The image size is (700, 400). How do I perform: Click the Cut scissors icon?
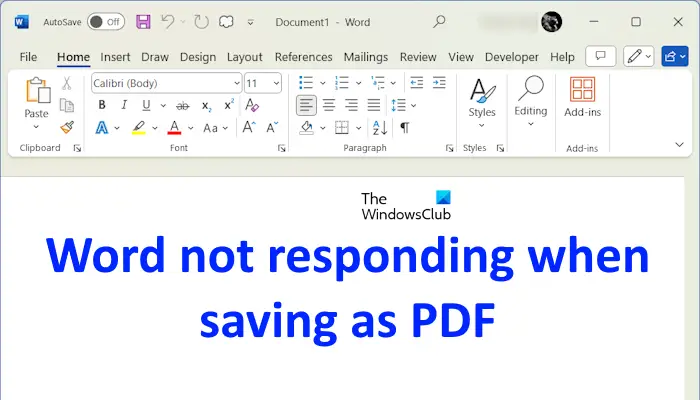click(x=67, y=83)
